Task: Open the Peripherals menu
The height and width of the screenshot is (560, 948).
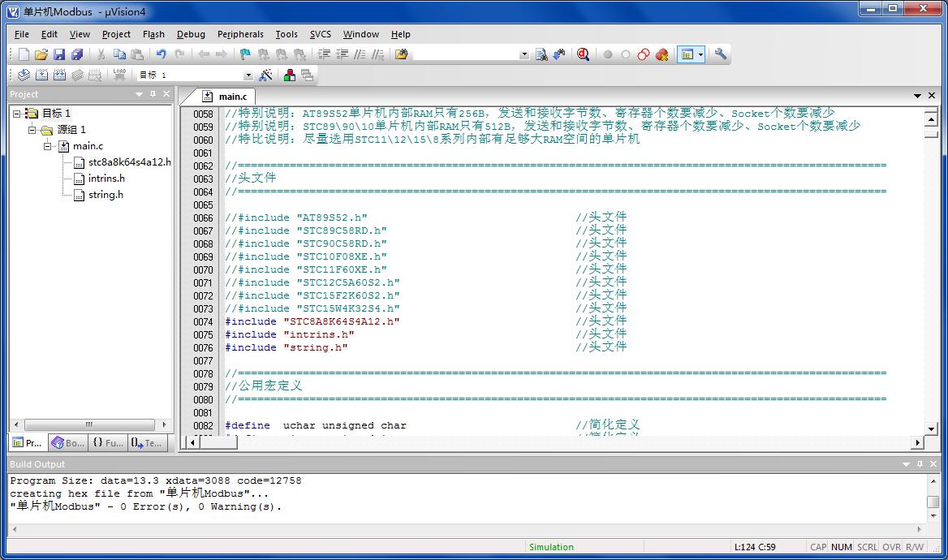Action: pos(240,34)
